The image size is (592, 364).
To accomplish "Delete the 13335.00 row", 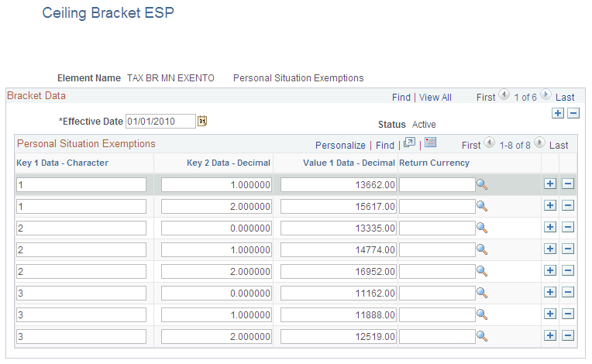I will 568,227.
